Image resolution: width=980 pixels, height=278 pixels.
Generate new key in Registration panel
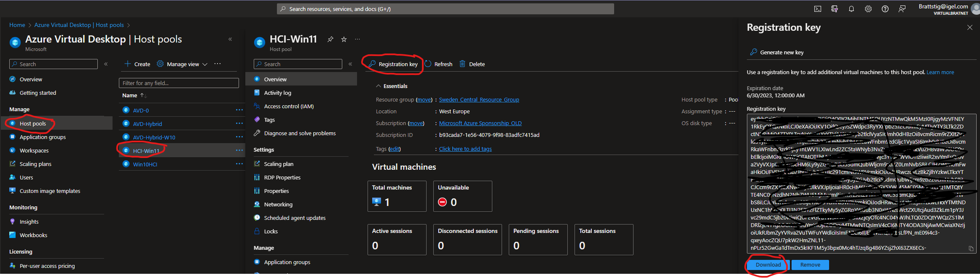[777, 52]
